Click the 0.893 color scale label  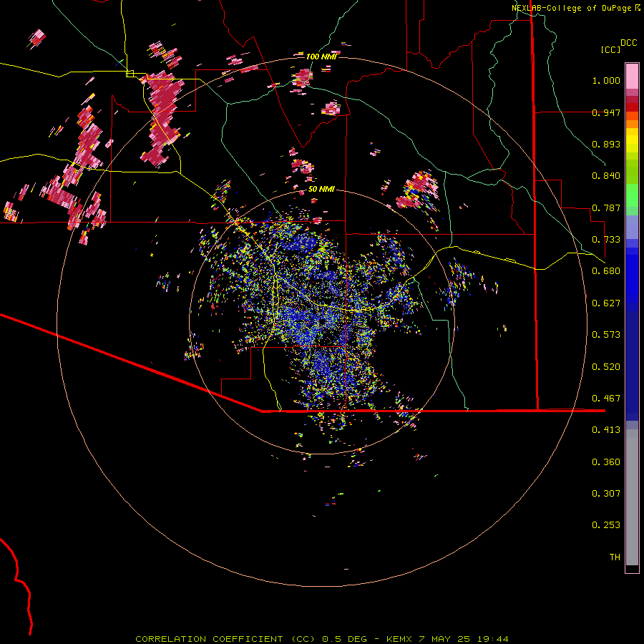coord(606,144)
